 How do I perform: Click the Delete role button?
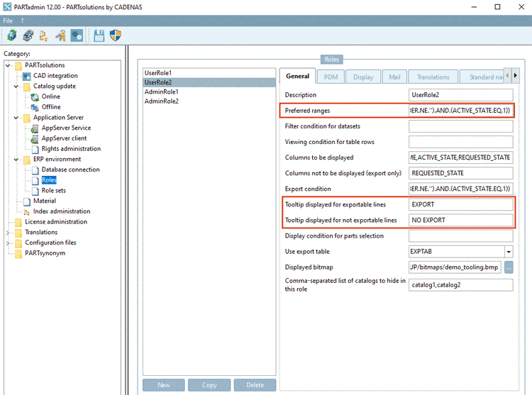[255, 385]
